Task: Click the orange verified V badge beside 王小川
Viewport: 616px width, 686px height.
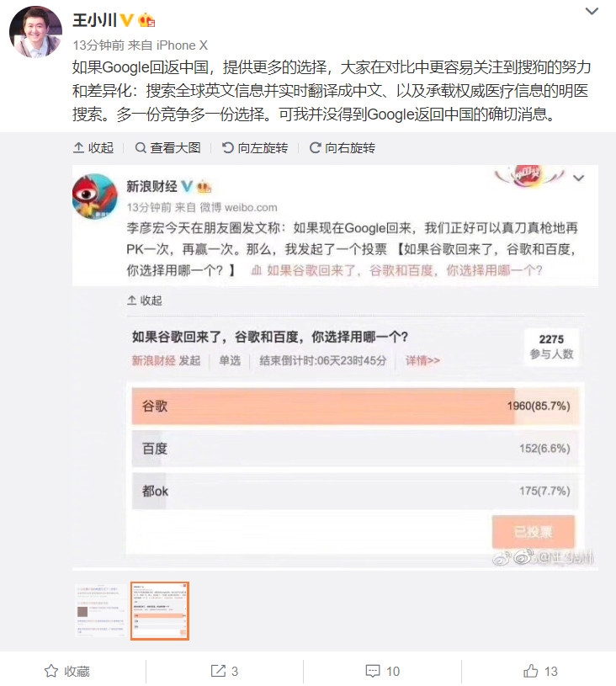Action: 127,19
